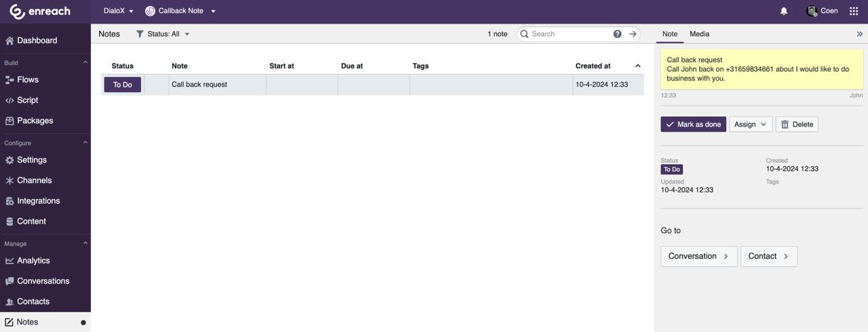
Task: Mark the note as done
Action: click(x=693, y=125)
